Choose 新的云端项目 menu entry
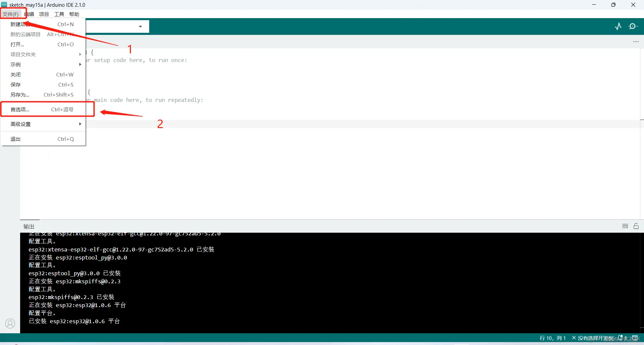This screenshot has height=345, width=644. pyautogui.click(x=43, y=34)
